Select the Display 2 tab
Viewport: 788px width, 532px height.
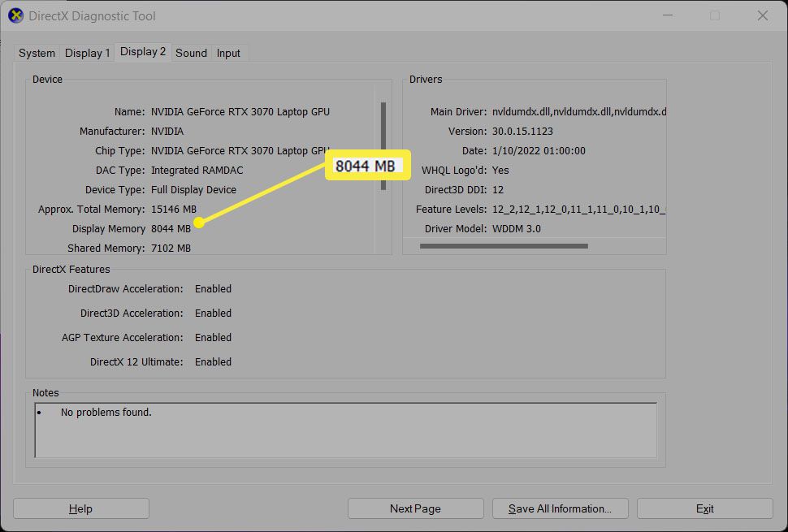142,52
